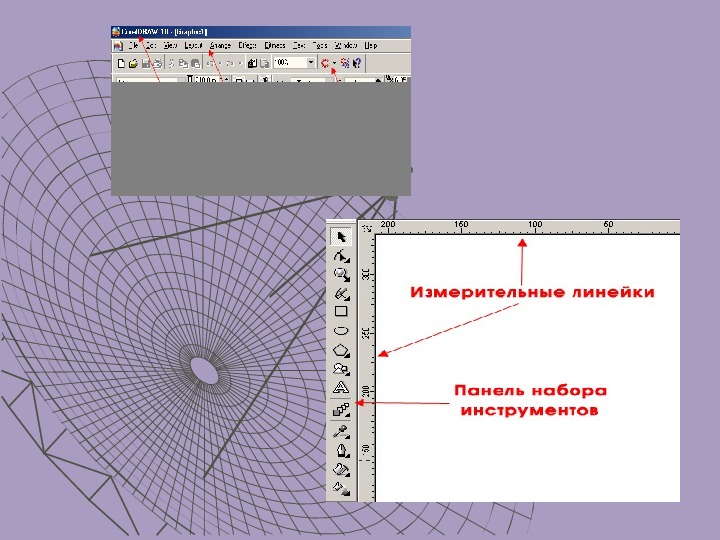Click the Export icon in toolbar
This screenshot has width=720, height=540.
click(x=264, y=63)
